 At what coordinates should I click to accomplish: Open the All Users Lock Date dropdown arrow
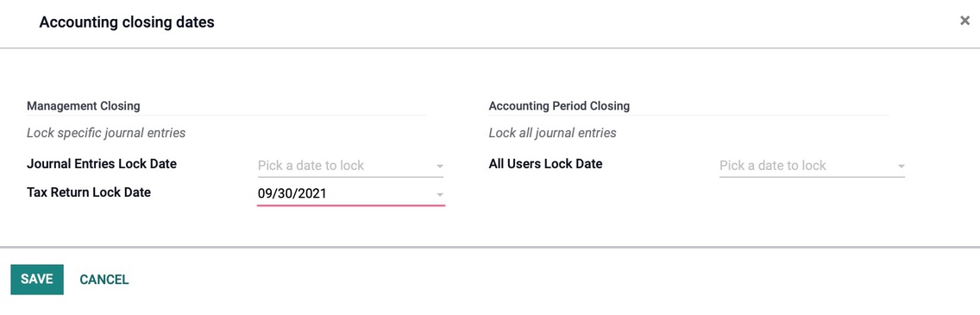pyautogui.click(x=901, y=167)
